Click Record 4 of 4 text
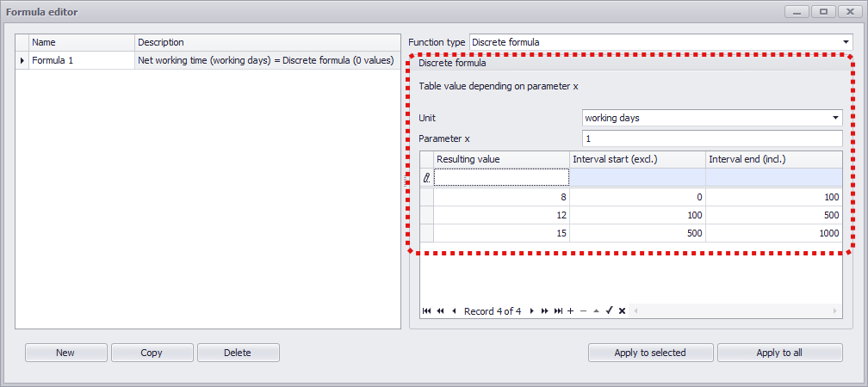Viewport: 868px width, 387px height. [x=493, y=311]
